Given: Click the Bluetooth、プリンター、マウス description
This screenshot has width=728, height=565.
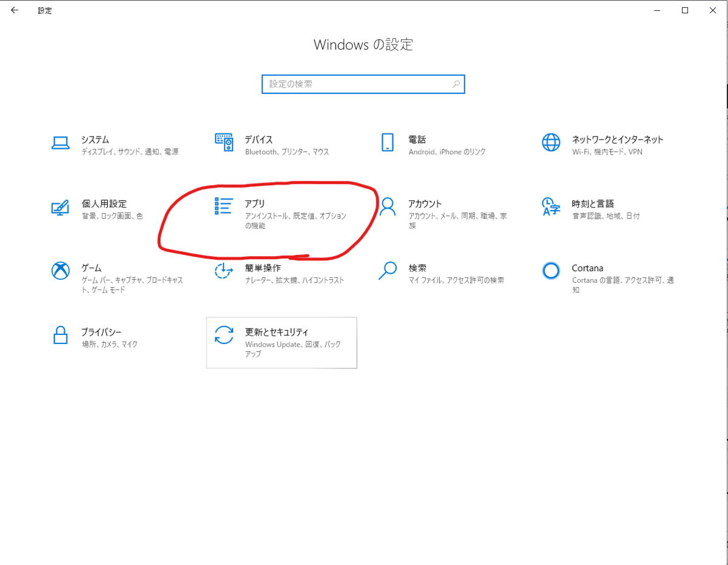Looking at the screenshot, I should 287,152.
